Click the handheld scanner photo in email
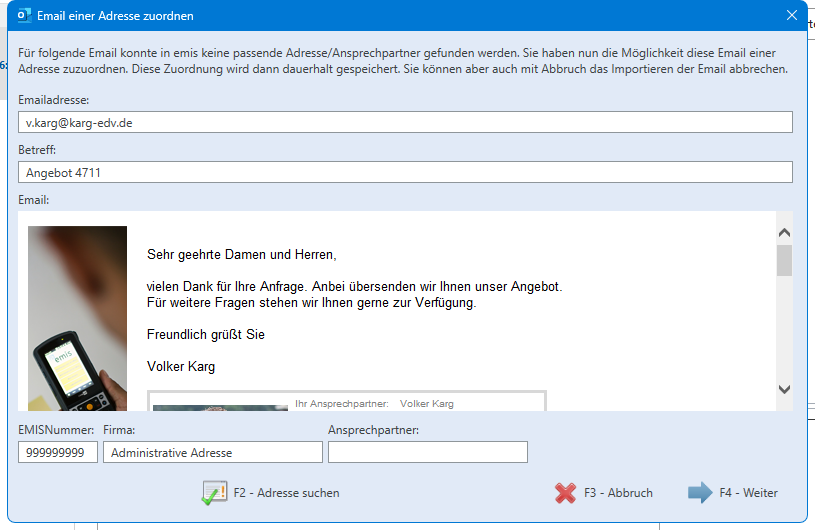The image size is (815, 530). pos(77,318)
